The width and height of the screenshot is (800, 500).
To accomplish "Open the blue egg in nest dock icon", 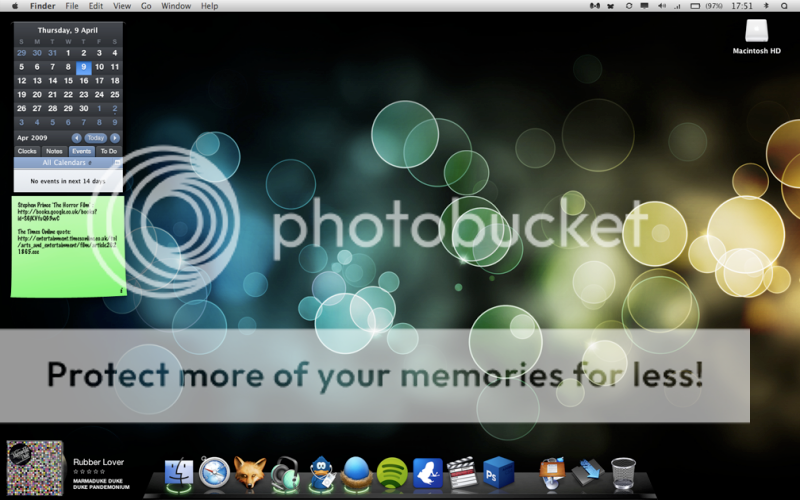I will (356, 472).
